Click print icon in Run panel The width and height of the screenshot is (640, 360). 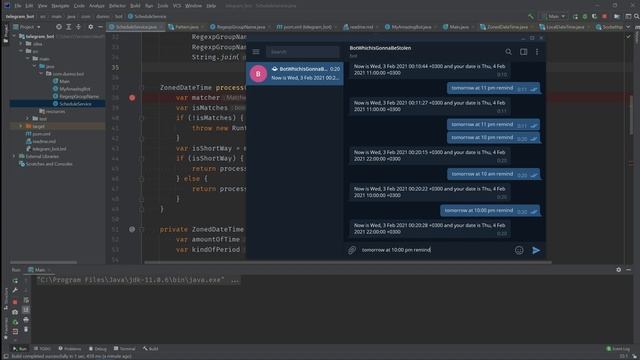pos(26,320)
